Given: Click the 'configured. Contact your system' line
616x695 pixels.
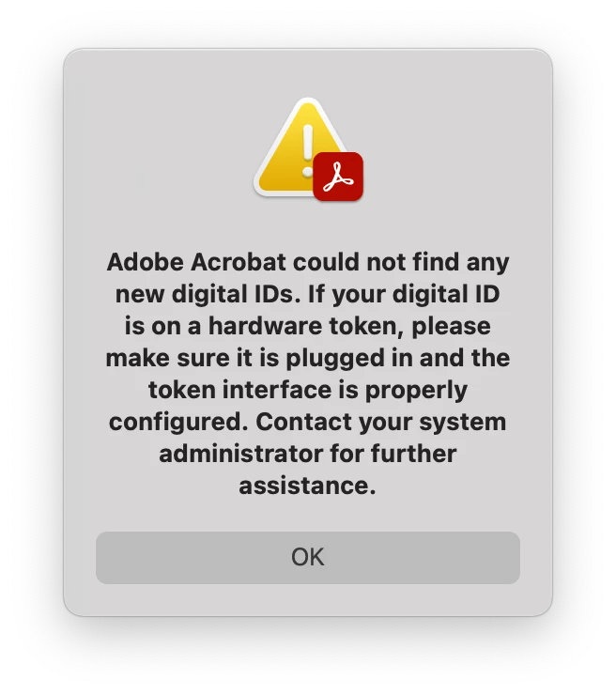Looking at the screenshot, I should click(x=308, y=422).
